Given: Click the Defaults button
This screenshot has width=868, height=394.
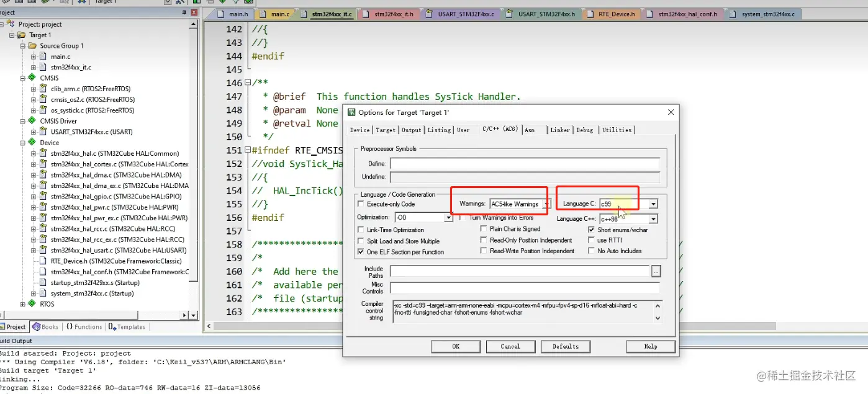Looking at the screenshot, I should [x=566, y=346].
